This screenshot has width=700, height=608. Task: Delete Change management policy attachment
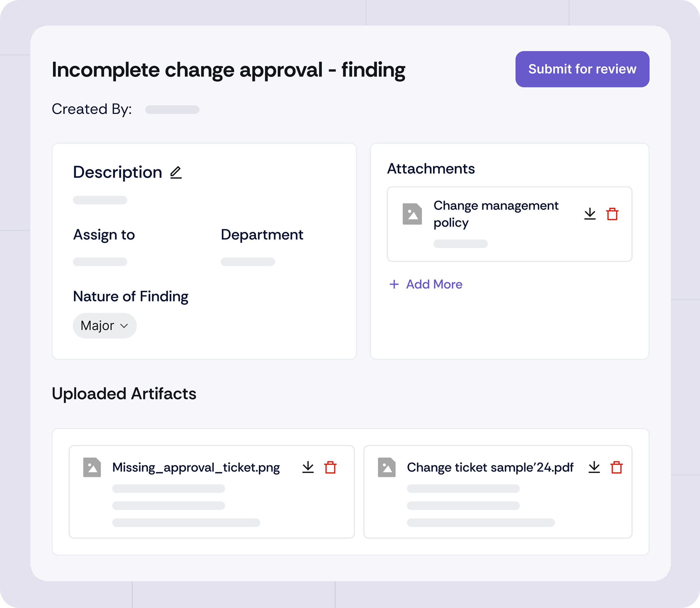(612, 214)
